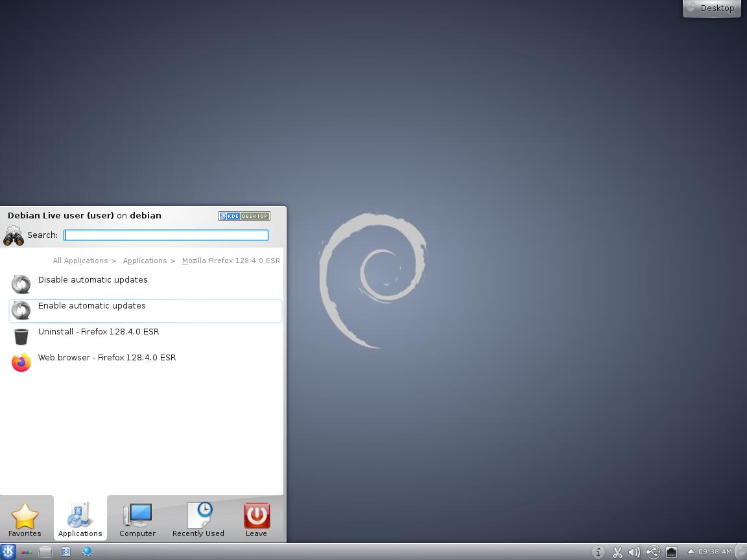This screenshot has height=560, width=747.
Task: Expand hidden system tray icons arrow
Action: 691,552
